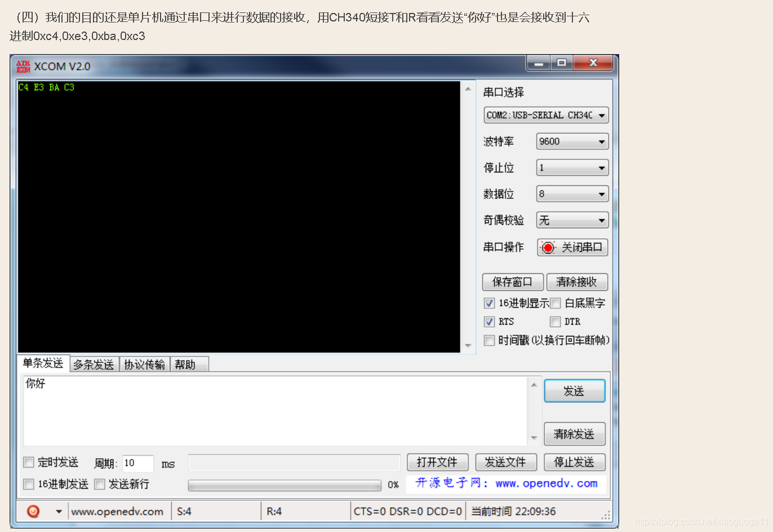Viewport: 773px width, 532px height.
Task: Switch to the 单条发送 tab
Action: click(x=43, y=363)
